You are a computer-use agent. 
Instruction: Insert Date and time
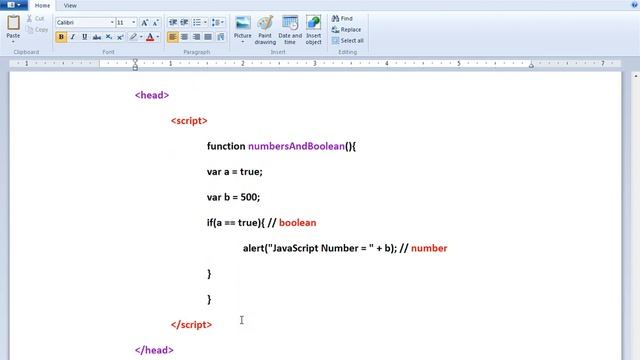(290, 30)
